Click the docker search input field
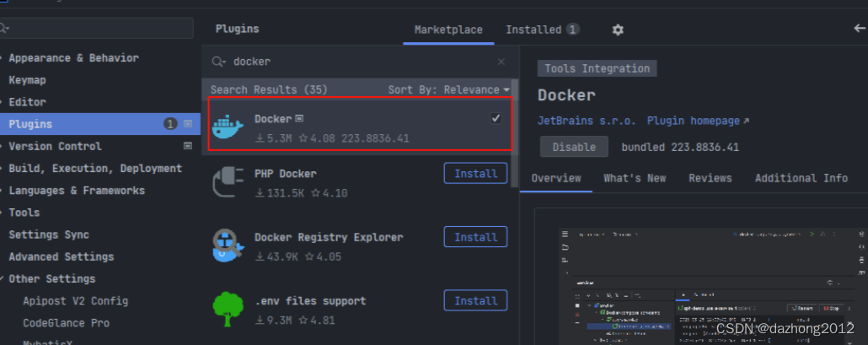Viewport: 868px width, 345px height. coord(360,62)
